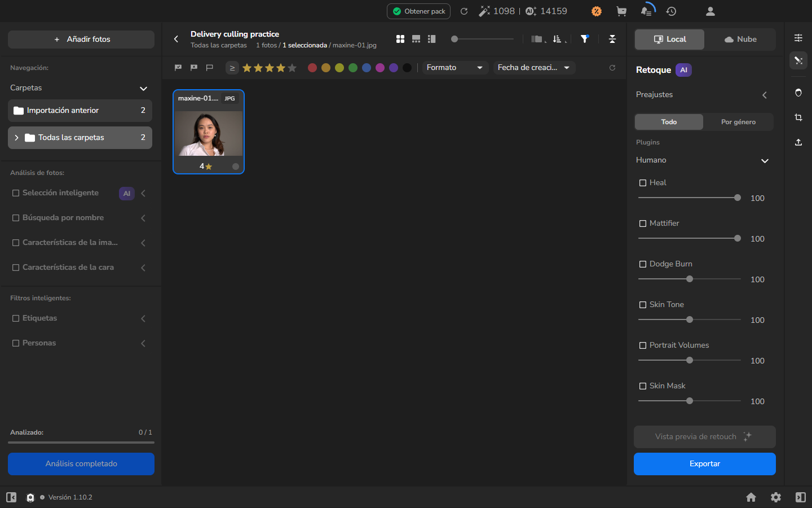Switch to large grid view icon
The height and width of the screenshot is (508, 812).
tap(400, 39)
